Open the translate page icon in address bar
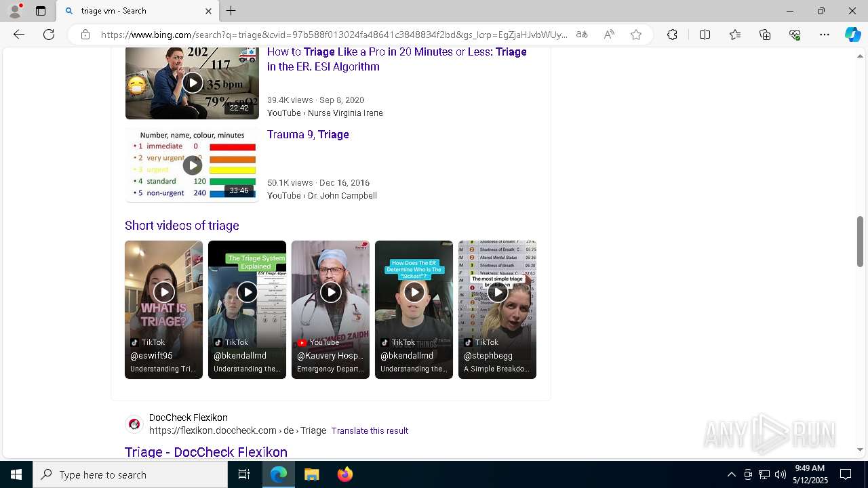 click(582, 35)
